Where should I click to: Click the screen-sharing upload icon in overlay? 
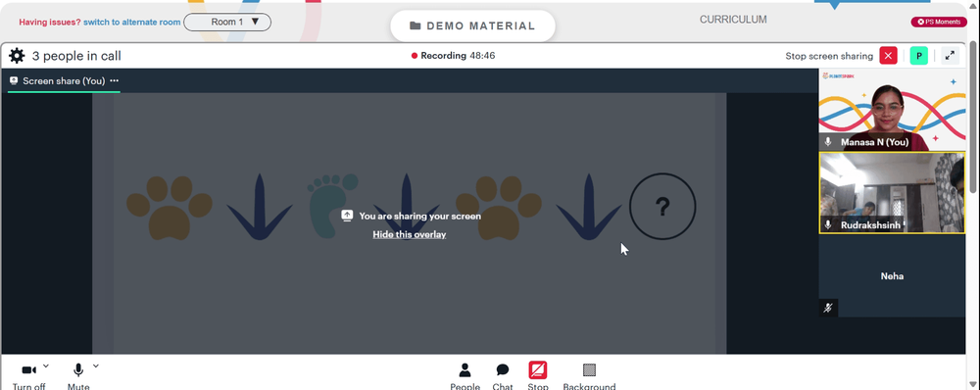(x=348, y=216)
